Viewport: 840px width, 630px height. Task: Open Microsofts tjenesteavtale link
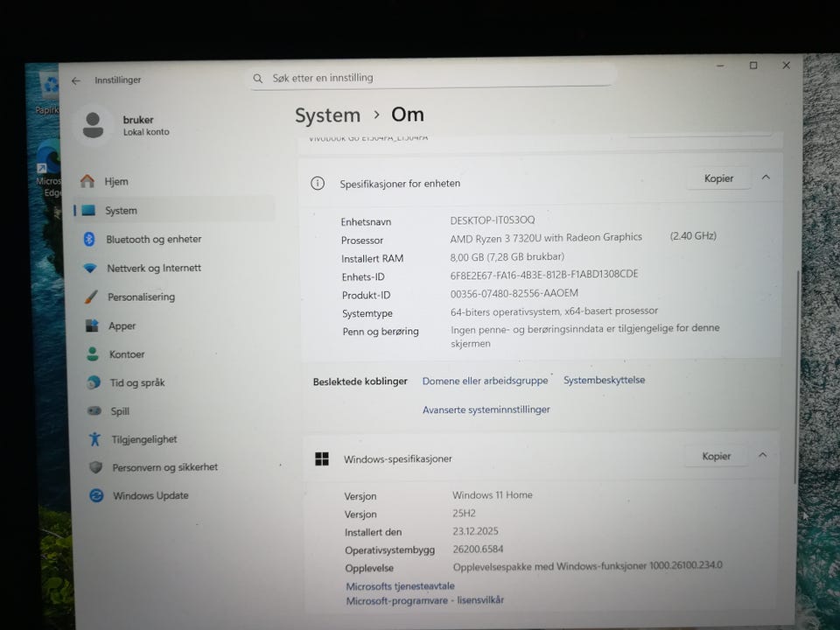pyautogui.click(x=400, y=586)
